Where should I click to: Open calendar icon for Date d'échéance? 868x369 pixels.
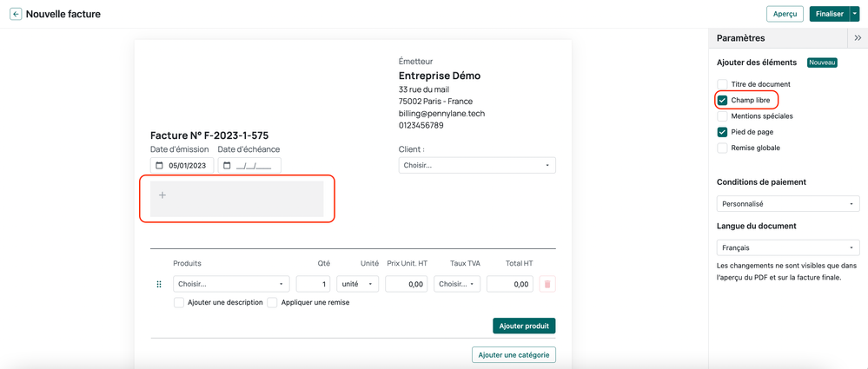pos(228,166)
